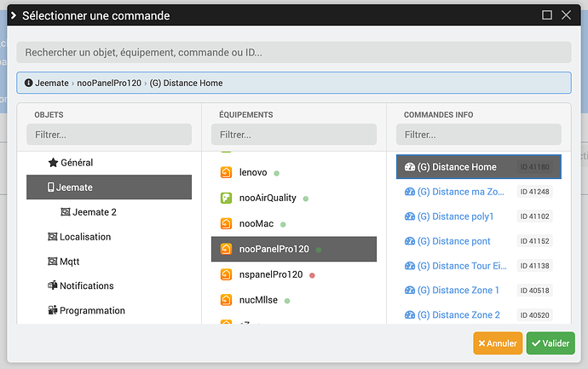Click the Notifications mailbox icon
The height and width of the screenshot is (369, 588).
[53, 285]
